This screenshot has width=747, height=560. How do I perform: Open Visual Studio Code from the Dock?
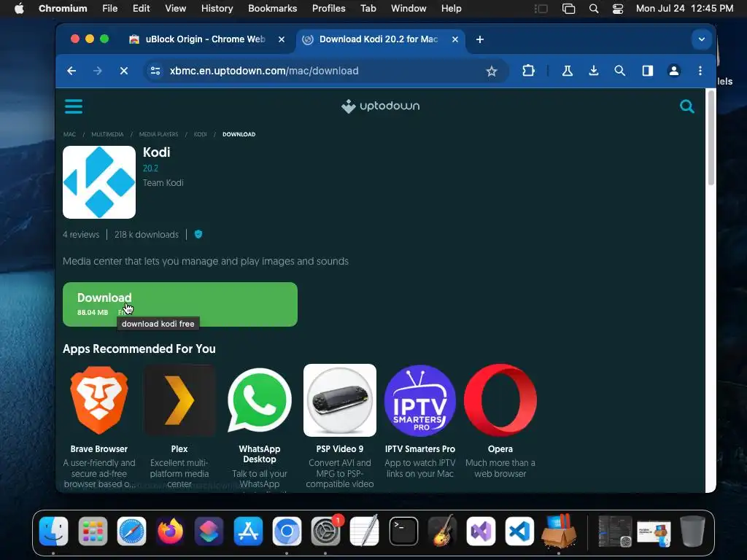[519, 531]
